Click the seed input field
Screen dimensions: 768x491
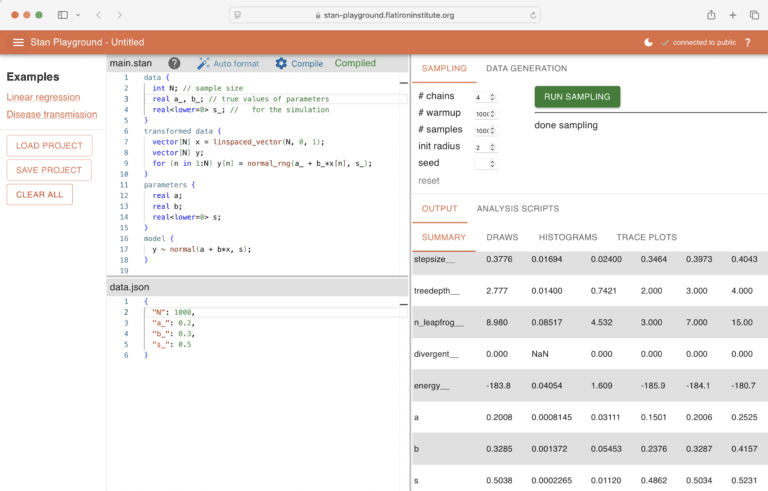point(484,163)
